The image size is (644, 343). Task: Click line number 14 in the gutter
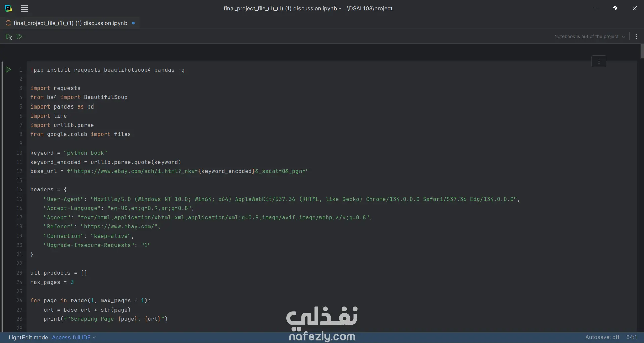(x=19, y=190)
